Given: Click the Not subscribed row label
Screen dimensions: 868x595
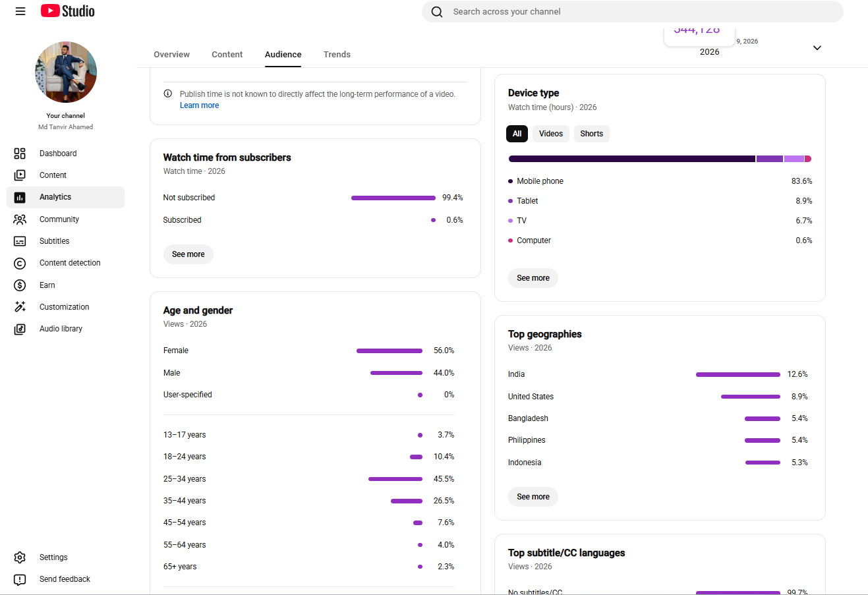Looking at the screenshot, I should click(x=189, y=198).
